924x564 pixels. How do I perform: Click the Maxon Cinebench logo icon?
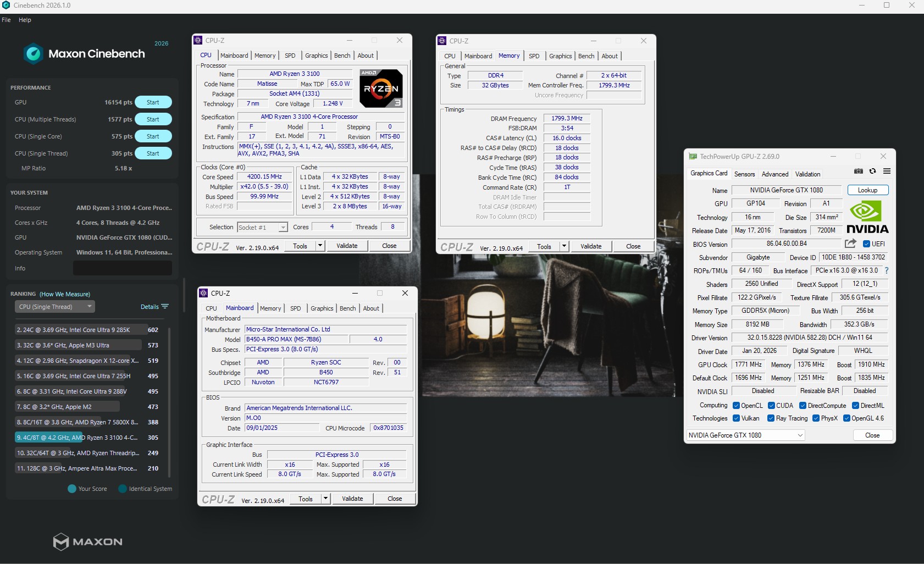click(x=33, y=53)
